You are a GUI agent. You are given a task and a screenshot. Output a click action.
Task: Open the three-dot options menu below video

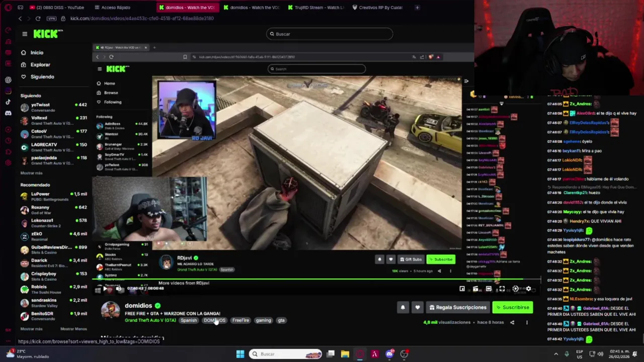click(527, 322)
